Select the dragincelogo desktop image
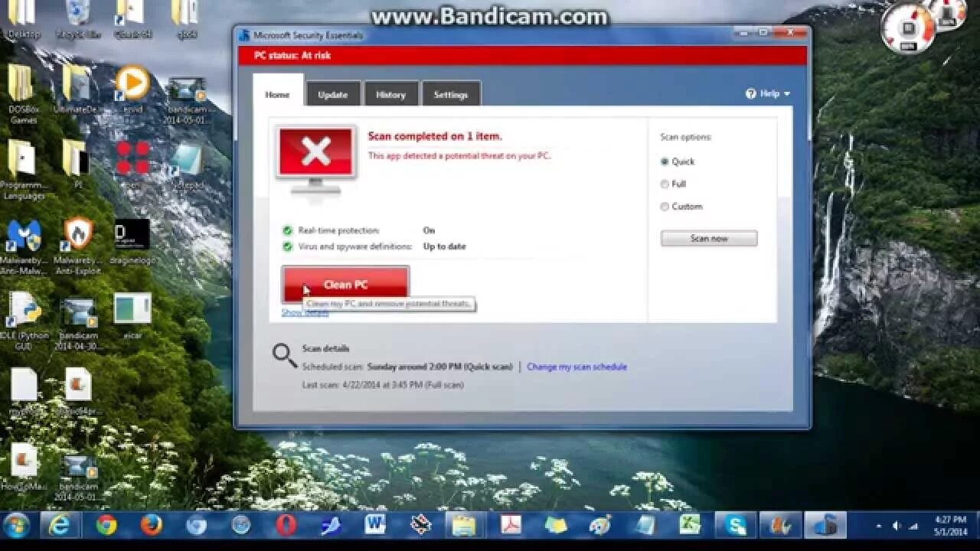This screenshot has width=980, height=551. click(x=132, y=241)
